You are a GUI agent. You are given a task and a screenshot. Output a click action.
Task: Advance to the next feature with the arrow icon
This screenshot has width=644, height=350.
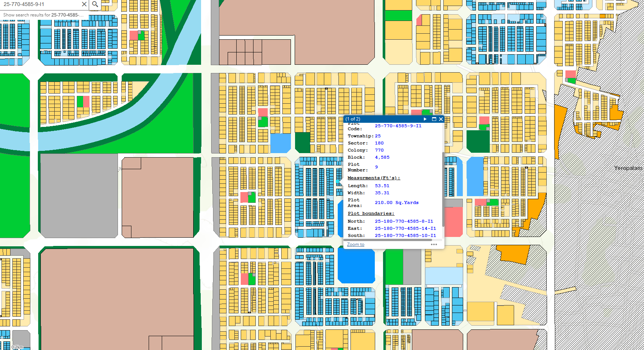click(425, 119)
